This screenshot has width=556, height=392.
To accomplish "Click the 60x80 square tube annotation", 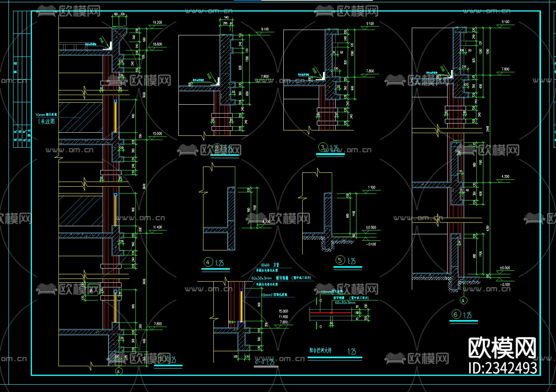I will coord(270,265).
